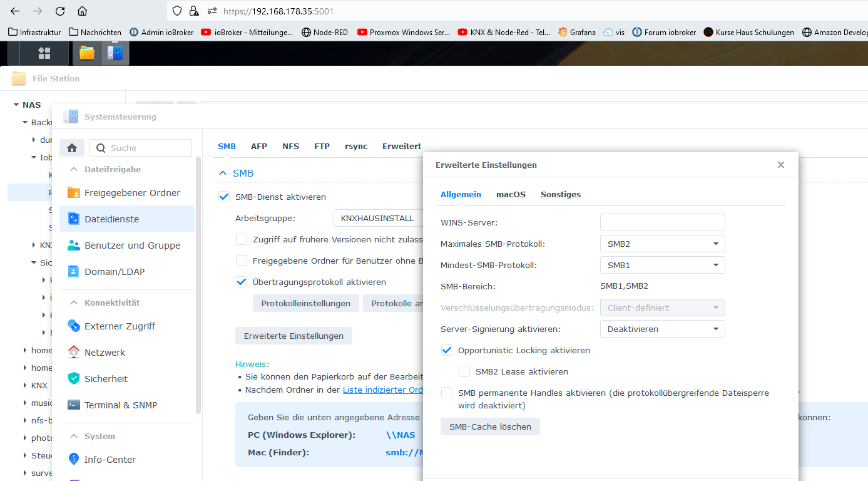Open Terminal & SNMP settings
Image resolution: width=868 pixels, height=481 pixels.
[x=127, y=405]
